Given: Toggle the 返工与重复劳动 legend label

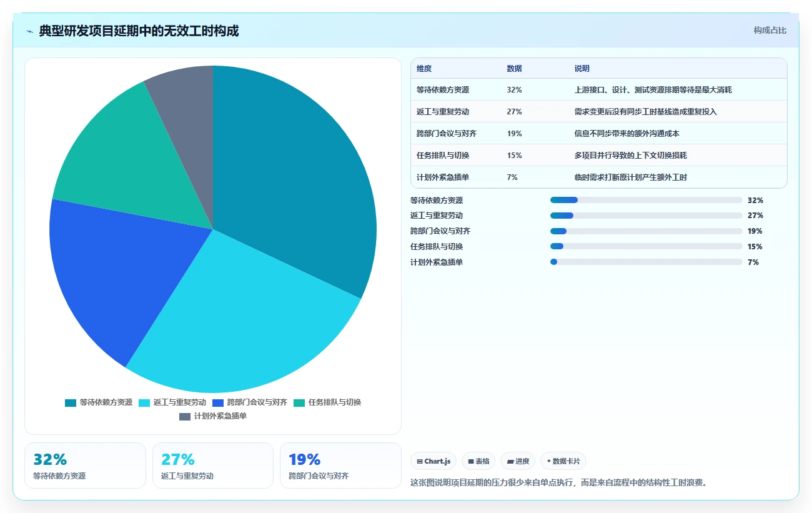Looking at the screenshot, I should pos(180,402).
